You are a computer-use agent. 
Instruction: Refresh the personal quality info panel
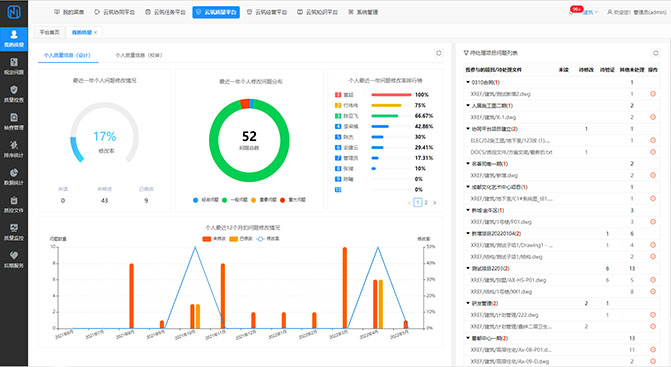click(439, 53)
